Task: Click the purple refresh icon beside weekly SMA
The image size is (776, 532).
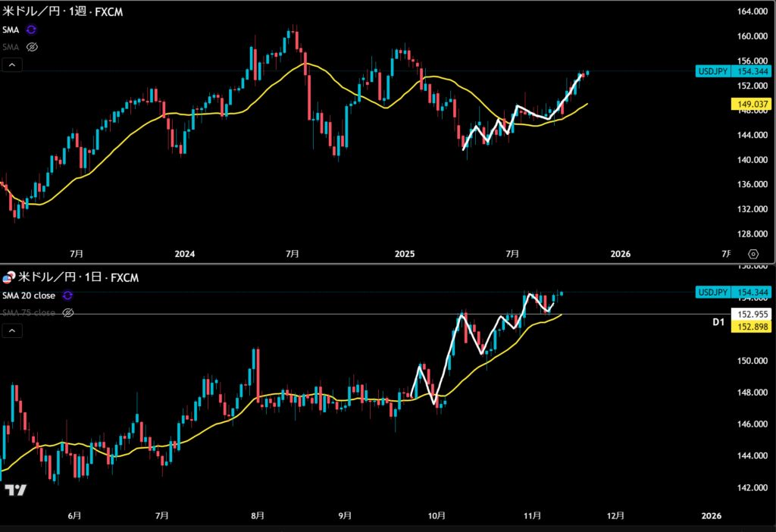Action: pyautogui.click(x=31, y=30)
